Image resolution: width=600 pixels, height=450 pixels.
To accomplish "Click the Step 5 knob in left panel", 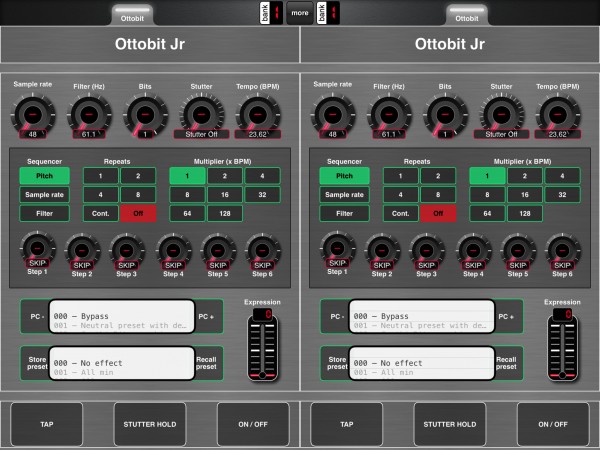I will coord(218,251).
